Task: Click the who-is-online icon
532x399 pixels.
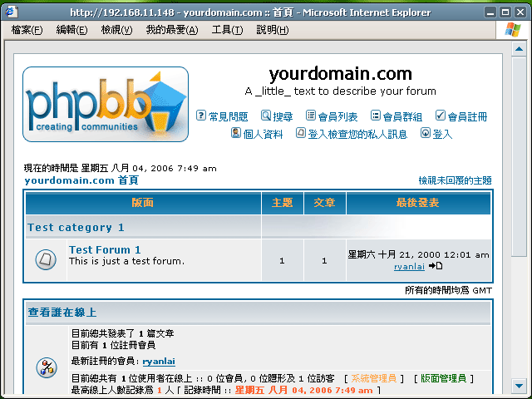Action: point(47,367)
